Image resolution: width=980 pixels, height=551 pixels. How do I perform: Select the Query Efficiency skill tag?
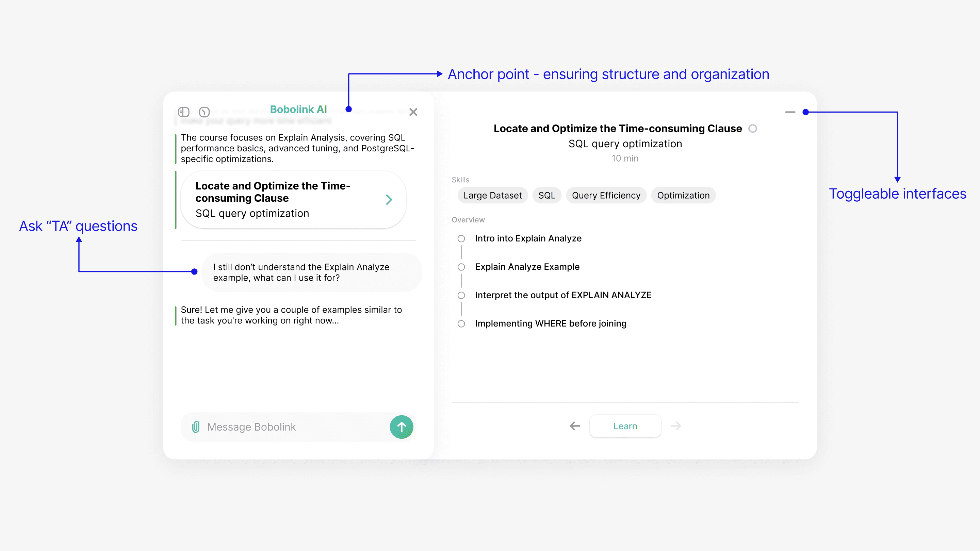tap(606, 196)
